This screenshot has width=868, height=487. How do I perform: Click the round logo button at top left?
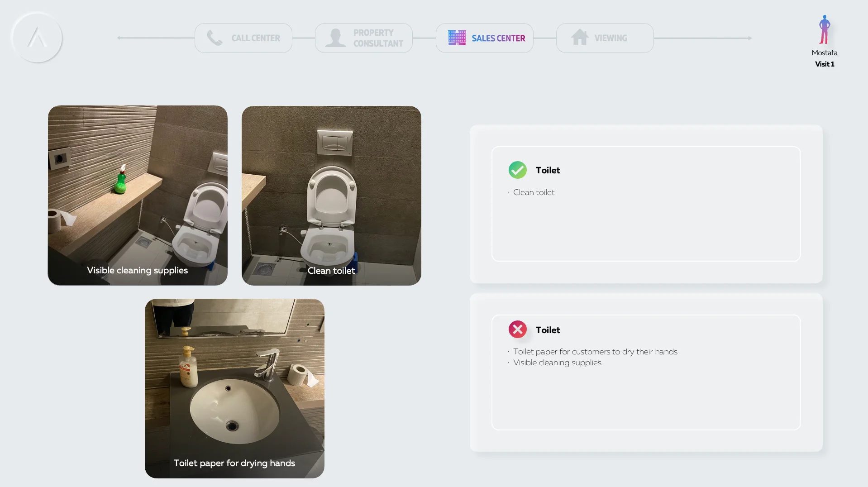pyautogui.click(x=37, y=38)
